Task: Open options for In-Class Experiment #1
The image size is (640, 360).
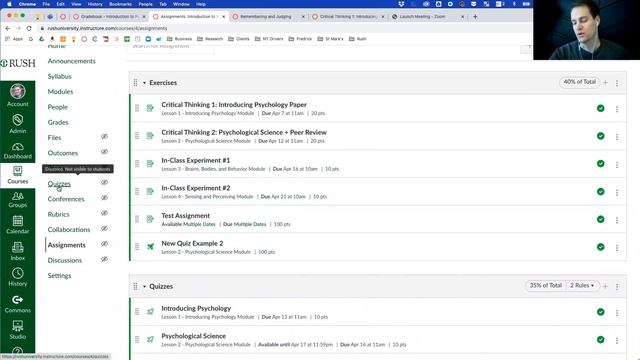Action: point(617,164)
